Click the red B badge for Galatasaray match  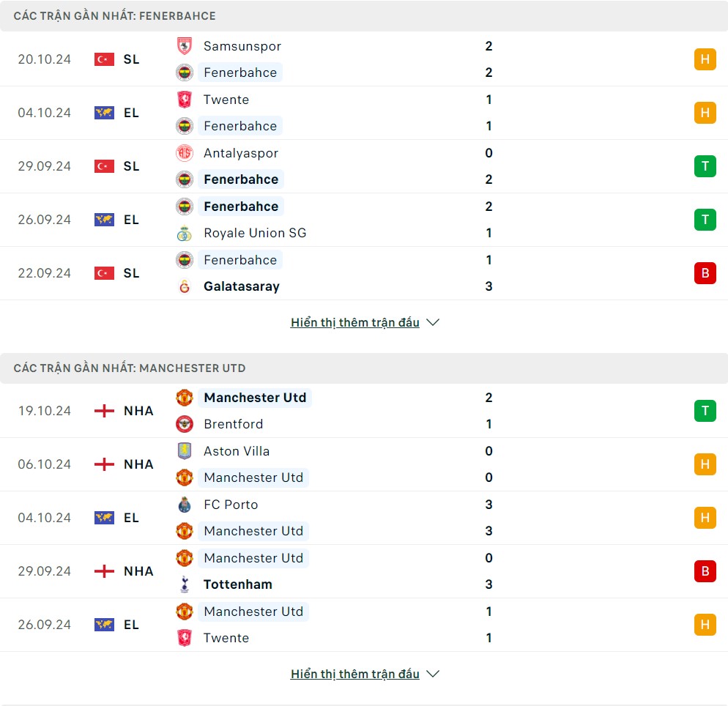[705, 273]
